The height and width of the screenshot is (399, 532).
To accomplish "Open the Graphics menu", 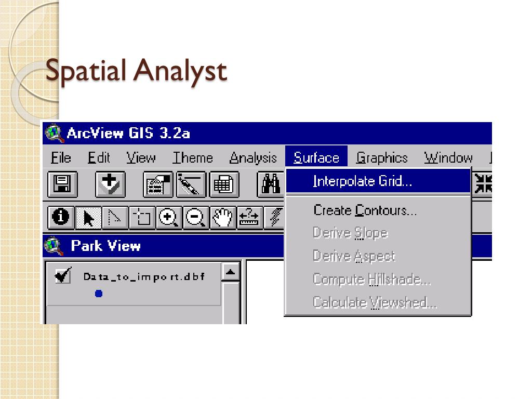I will (382, 158).
